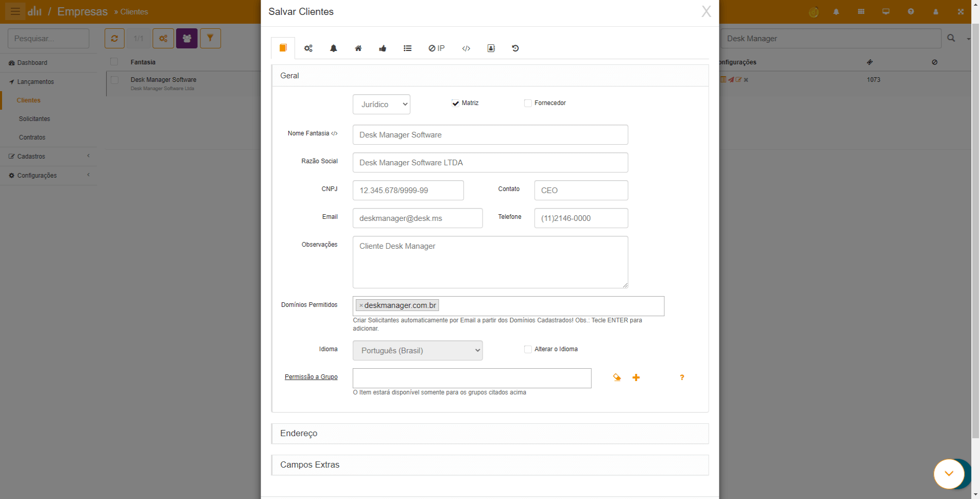Click the Nome Fantasia input field
The width and height of the screenshot is (980, 499).
[490, 135]
